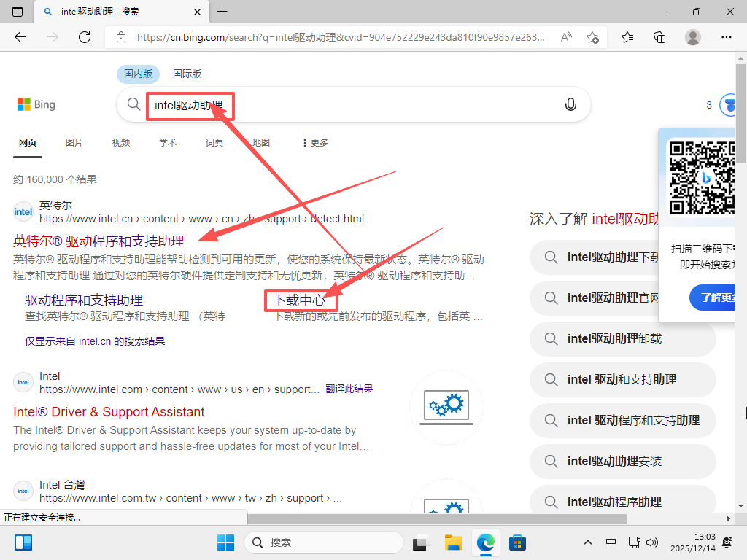The image size is (747, 560).
Task: Open the browser profile avatar
Action: [693, 37]
